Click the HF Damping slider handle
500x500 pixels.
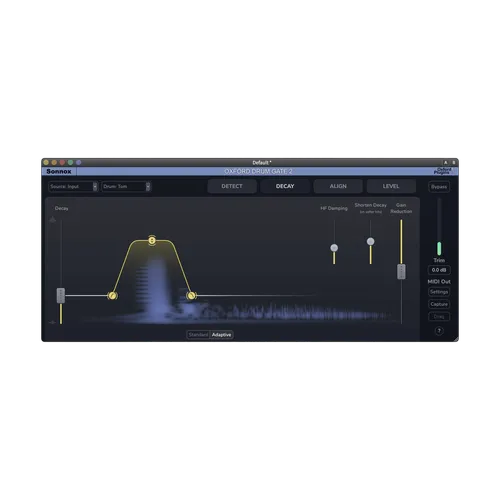334,248
